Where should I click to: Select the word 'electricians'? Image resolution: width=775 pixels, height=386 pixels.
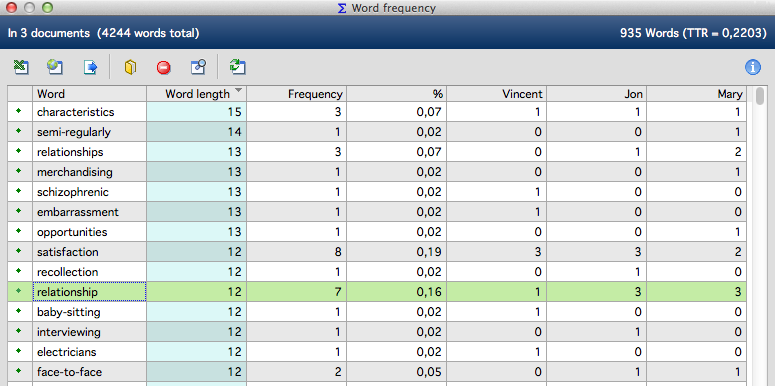pyautogui.click(x=67, y=352)
